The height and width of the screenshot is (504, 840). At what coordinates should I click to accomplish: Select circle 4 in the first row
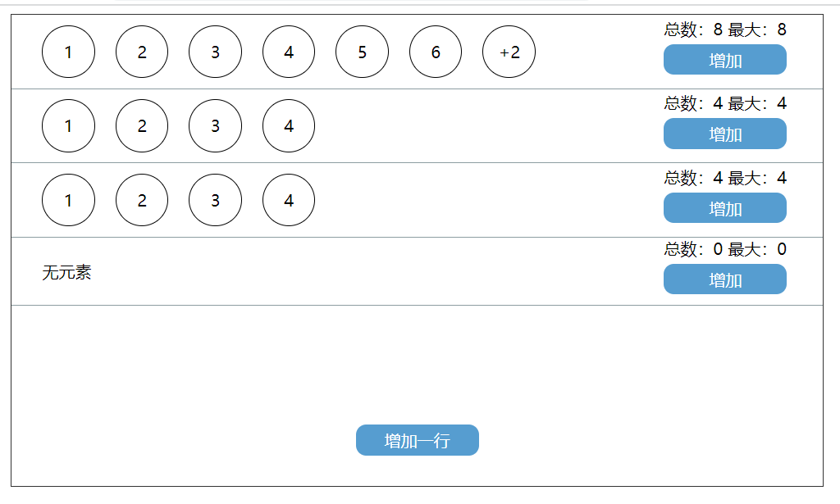pyautogui.click(x=288, y=52)
